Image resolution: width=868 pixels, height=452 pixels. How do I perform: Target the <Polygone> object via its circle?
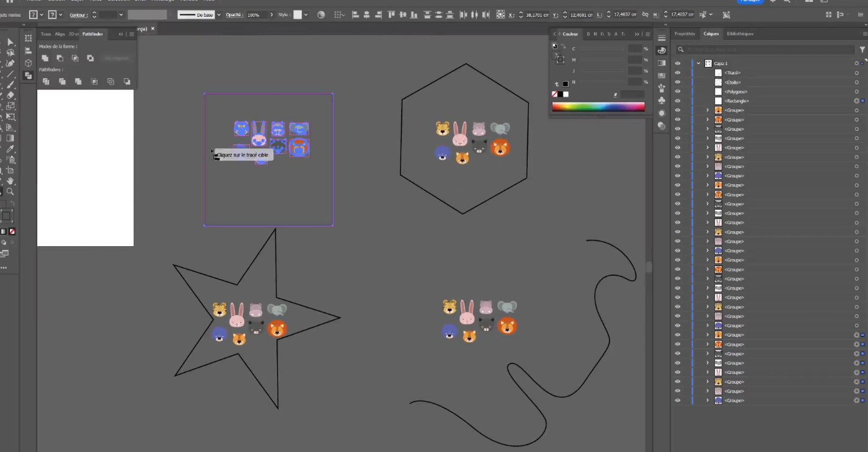(x=856, y=91)
